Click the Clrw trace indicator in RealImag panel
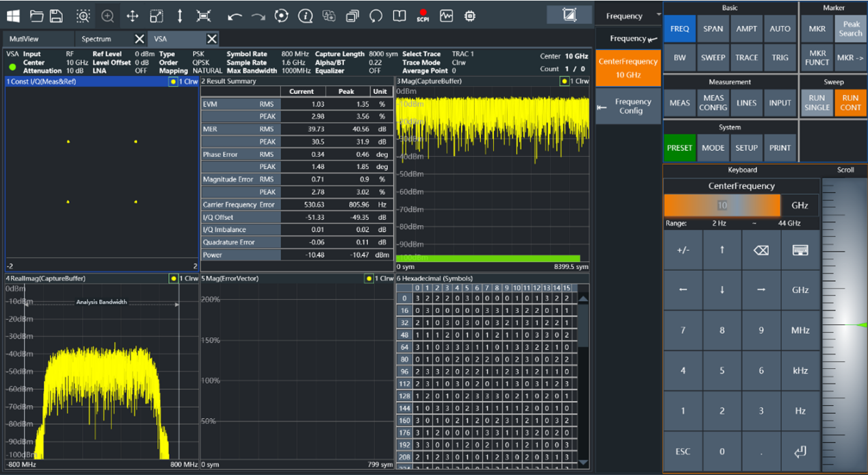 point(183,279)
